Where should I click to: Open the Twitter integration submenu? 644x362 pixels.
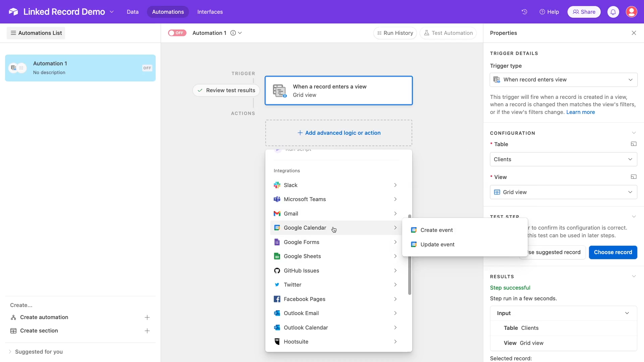coord(335,285)
